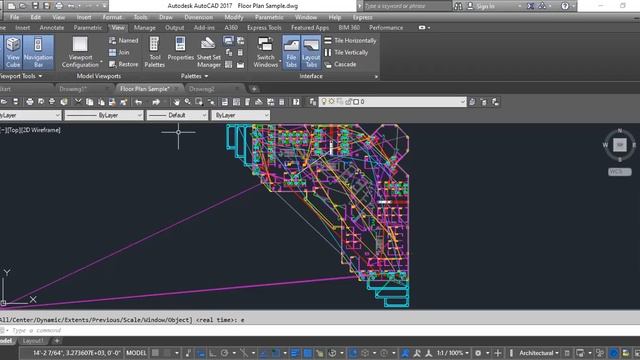
Task: Switch to the Annotate ribbon tab
Action: click(x=51, y=27)
